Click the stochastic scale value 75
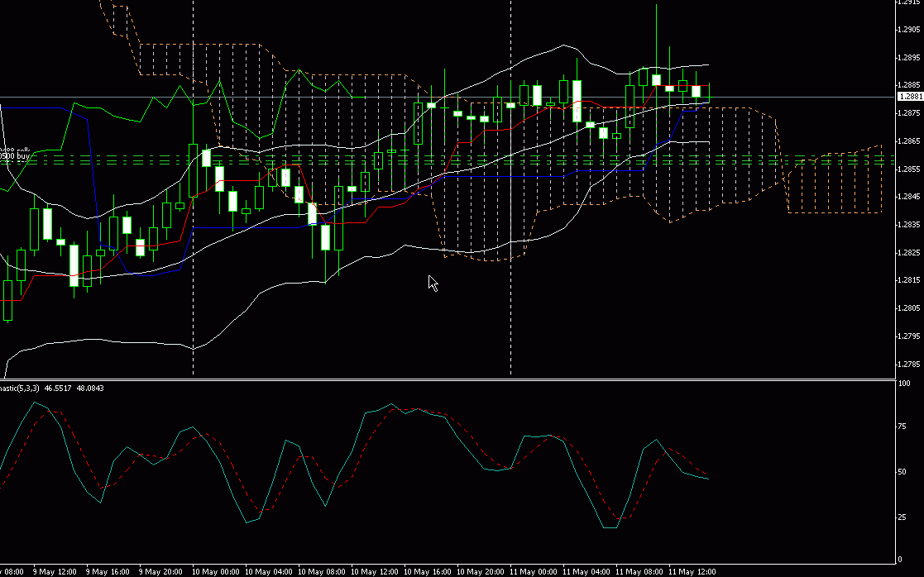 coord(902,427)
